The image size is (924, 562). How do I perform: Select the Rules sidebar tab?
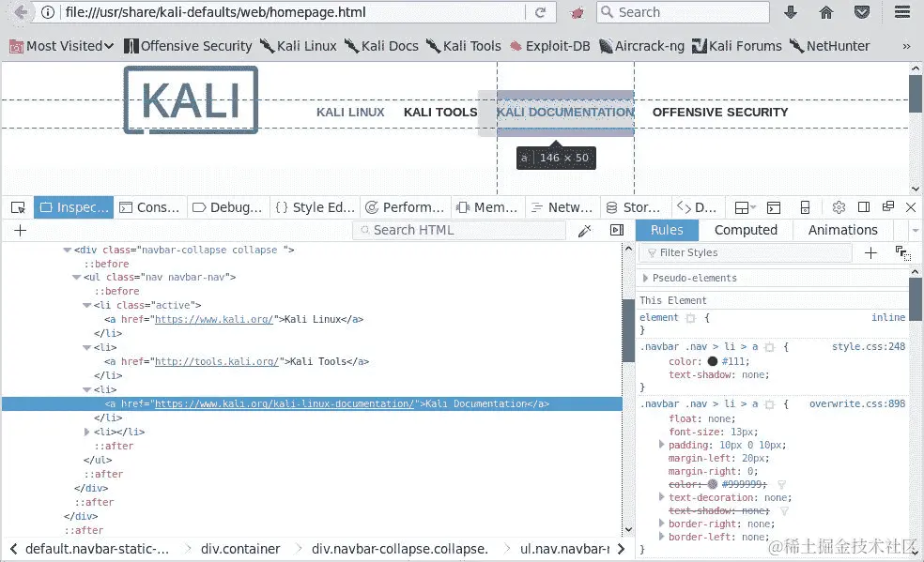[667, 230]
